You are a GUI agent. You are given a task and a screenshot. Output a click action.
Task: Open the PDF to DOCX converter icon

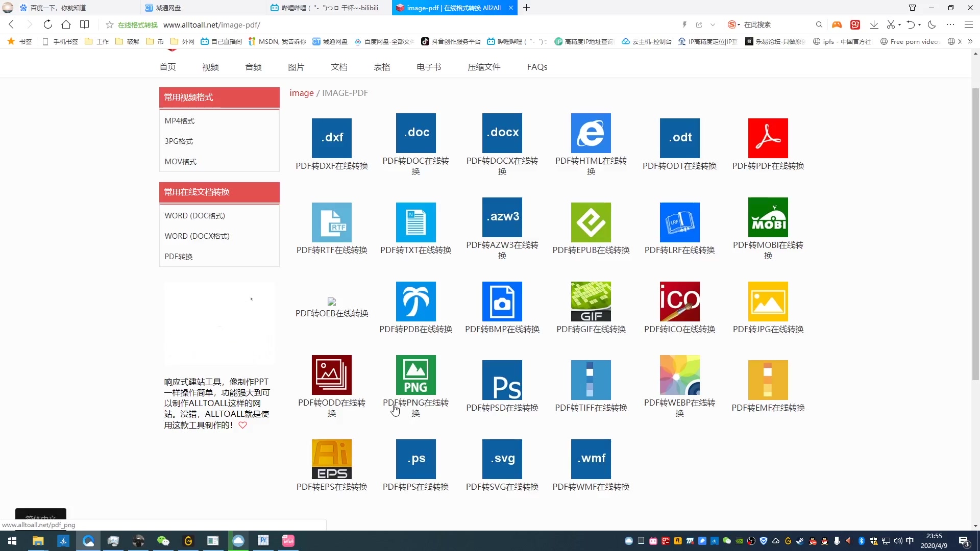[x=502, y=133]
